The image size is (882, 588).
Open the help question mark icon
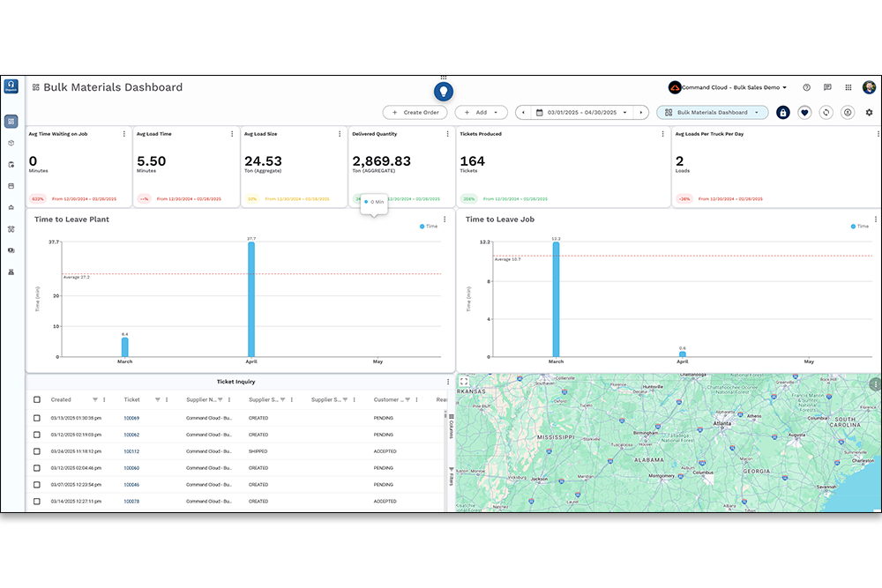806,88
